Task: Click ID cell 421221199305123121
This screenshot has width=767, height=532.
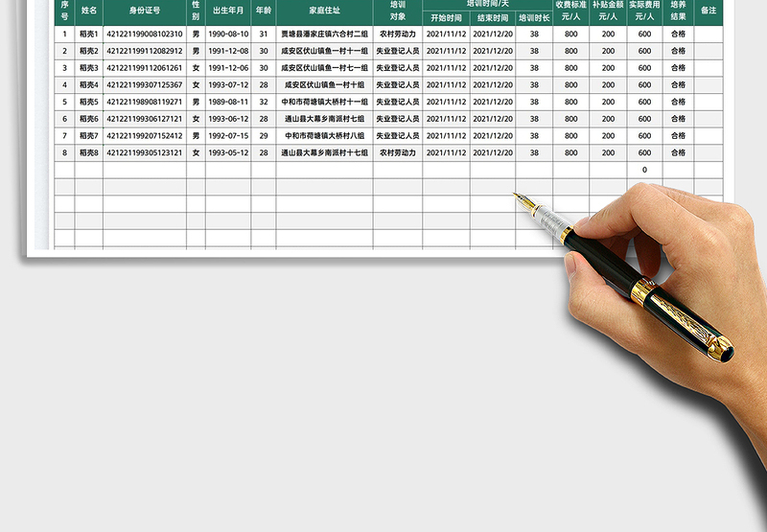Action: pyautogui.click(x=145, y=152)
